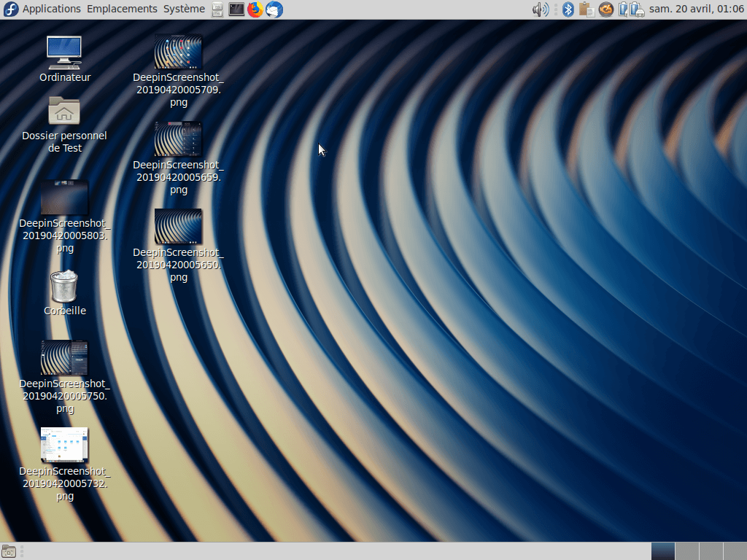The image size is (747, 560).
Task: Switch to the second workspace
Action: click(687, 551)
